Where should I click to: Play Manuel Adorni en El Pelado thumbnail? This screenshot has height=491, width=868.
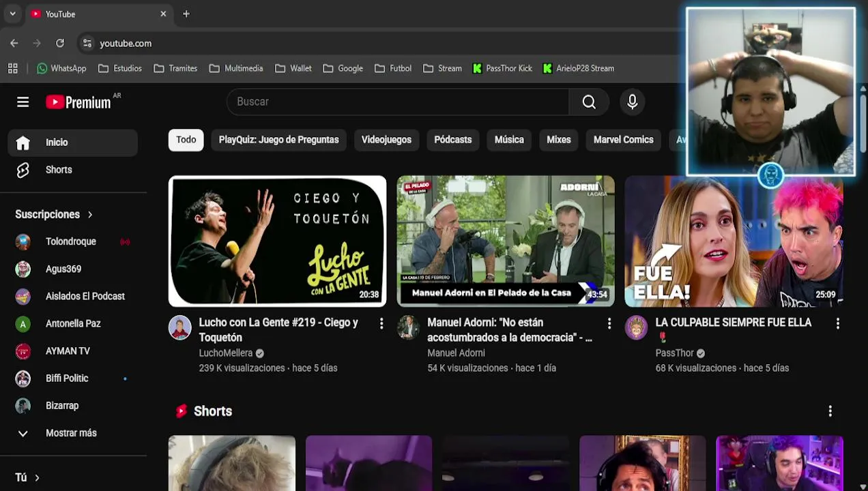click(506, 241)
